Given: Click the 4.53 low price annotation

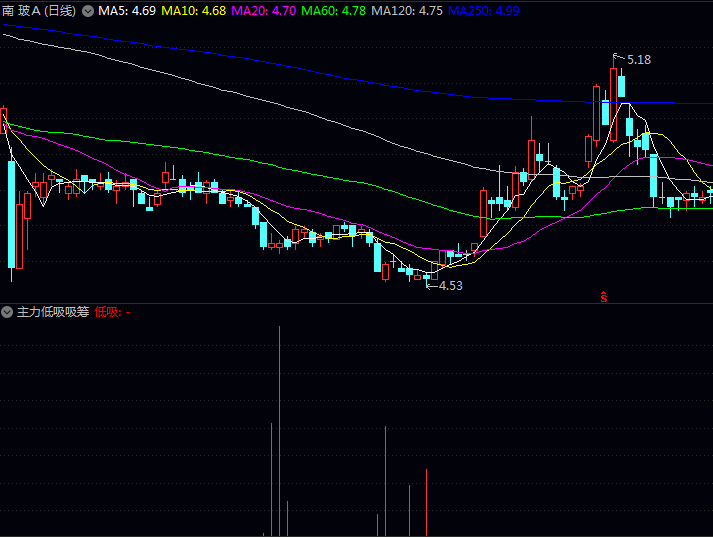Looking at the screenshot, I should [x=451, y=286].
